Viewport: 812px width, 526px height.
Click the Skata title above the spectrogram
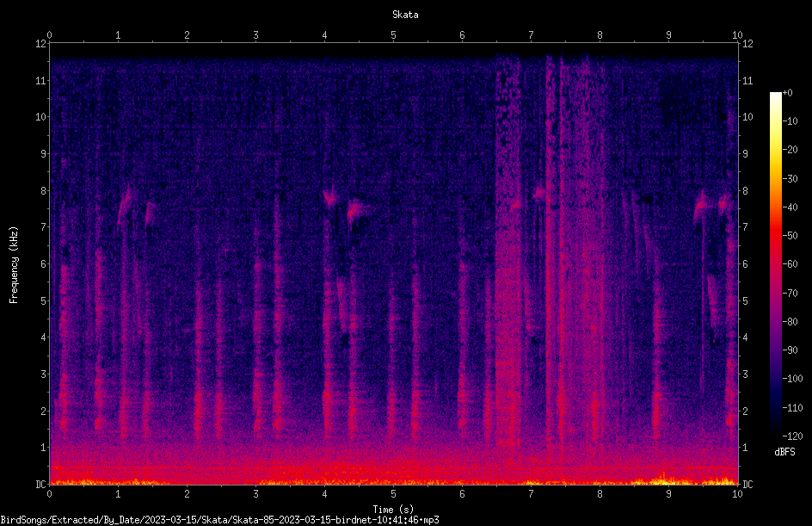[x=405, y=15]
